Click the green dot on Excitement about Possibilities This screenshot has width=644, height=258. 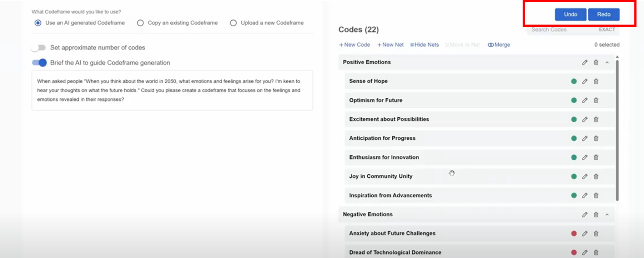[x=574, y=119]
